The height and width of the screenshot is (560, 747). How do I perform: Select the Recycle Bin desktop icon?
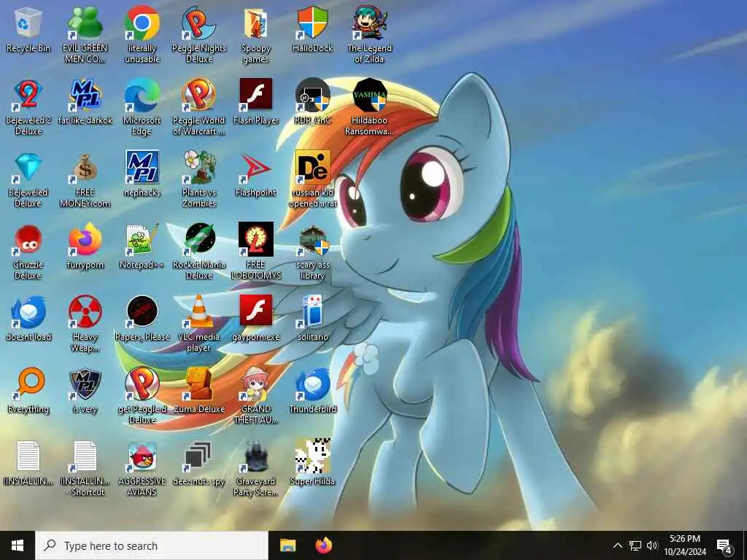tap(28, 23)
